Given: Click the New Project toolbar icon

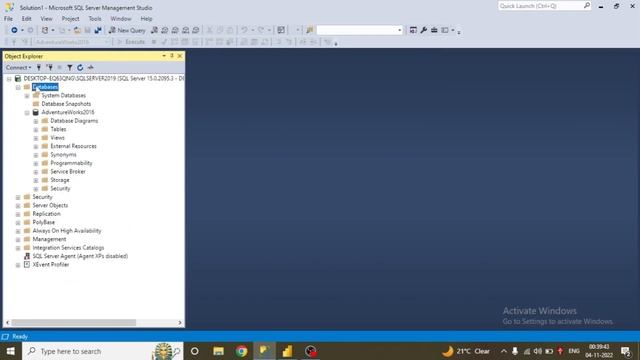Looking at the screenshot, I should tap(45, 30).
